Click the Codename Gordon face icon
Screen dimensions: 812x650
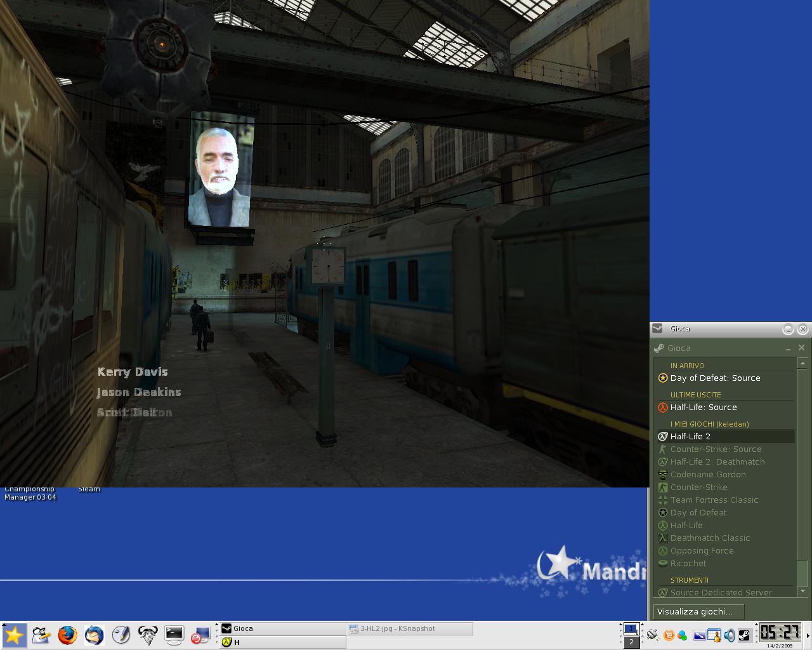pyautogui.click(x=663, y=474)
